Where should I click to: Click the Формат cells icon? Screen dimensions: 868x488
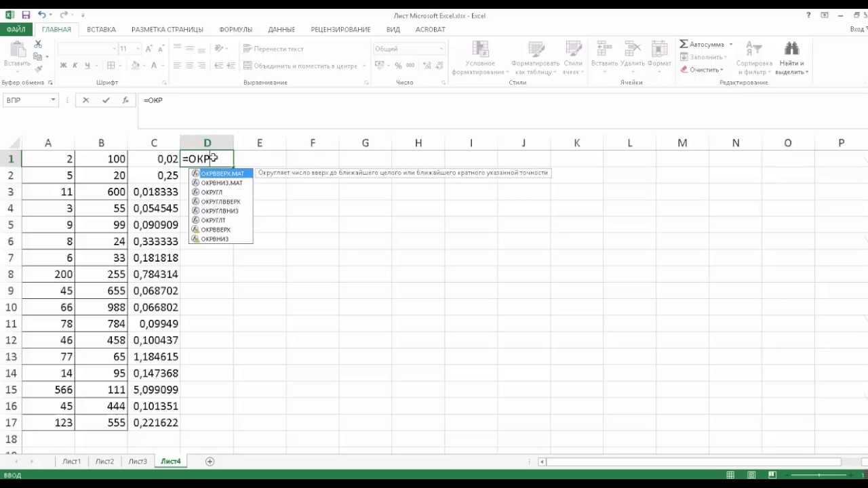pyautogui.click(x=658, y=49)
